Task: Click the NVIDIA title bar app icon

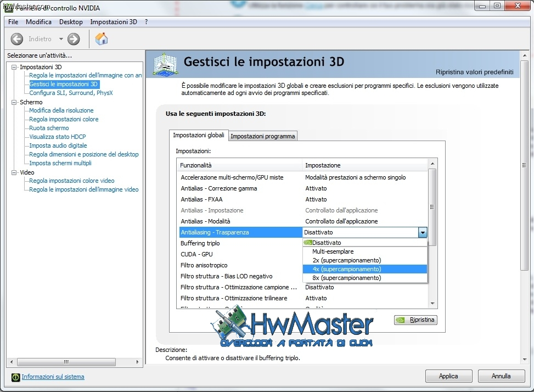Action: coord(8,8)
